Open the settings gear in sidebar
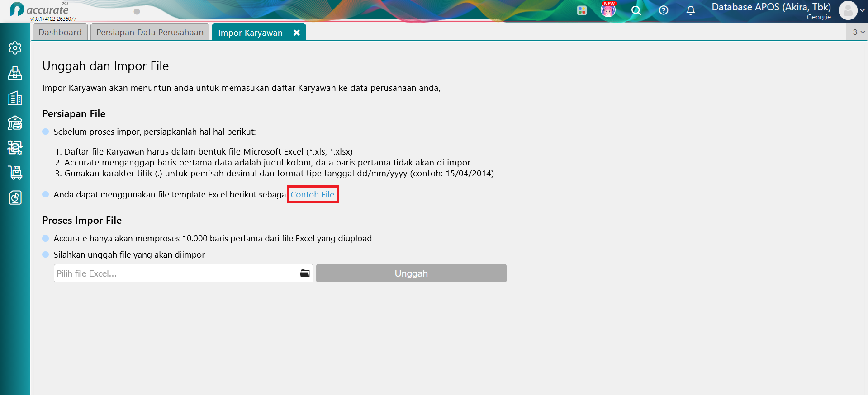This screenshot has height=395, width=868. pyautogui.click(x=15, y=48)
